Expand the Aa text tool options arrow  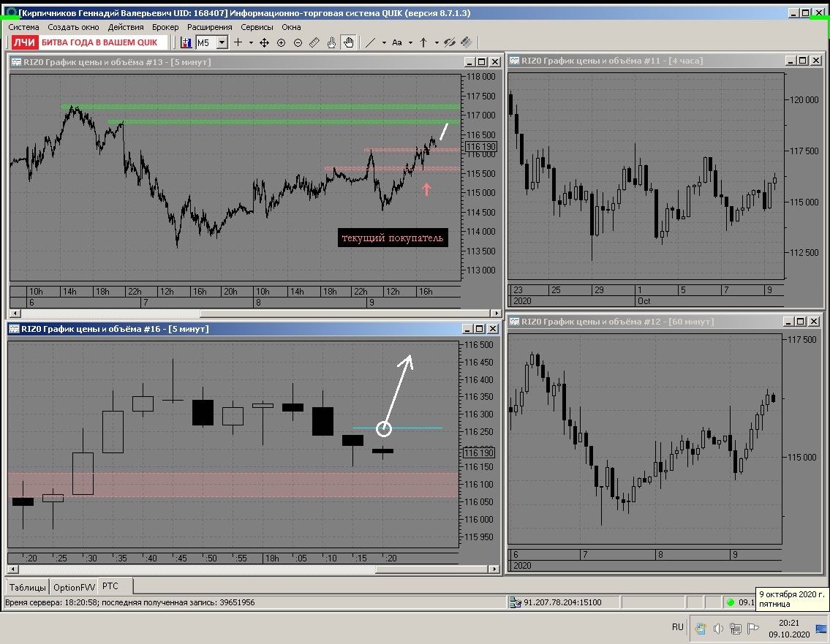[x=410, y=43]
